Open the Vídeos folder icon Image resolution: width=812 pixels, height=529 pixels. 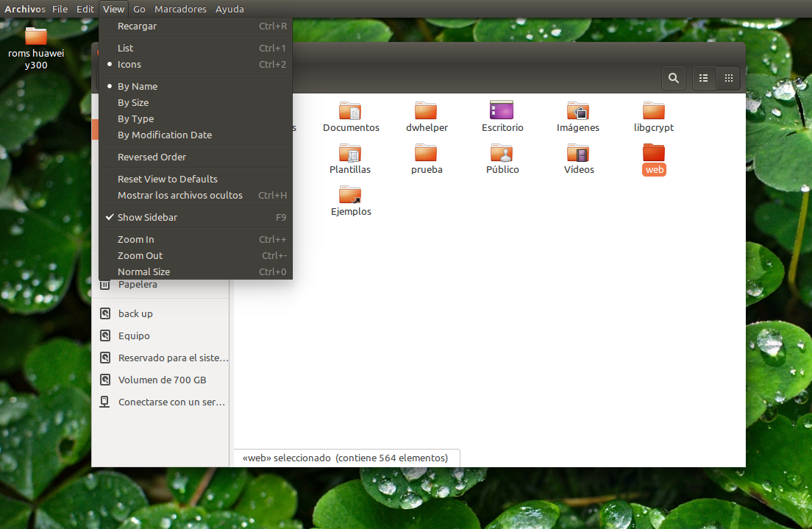click(578, 154)
